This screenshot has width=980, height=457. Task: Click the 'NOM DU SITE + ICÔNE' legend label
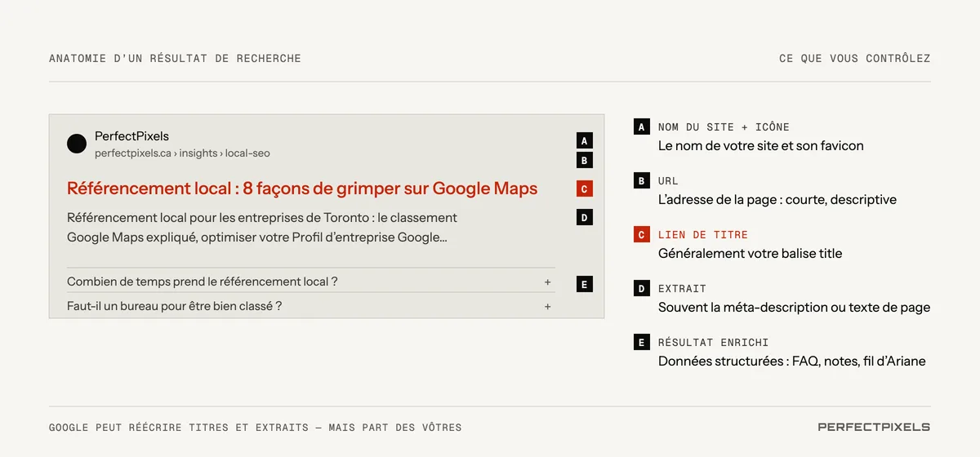[724, 126]
